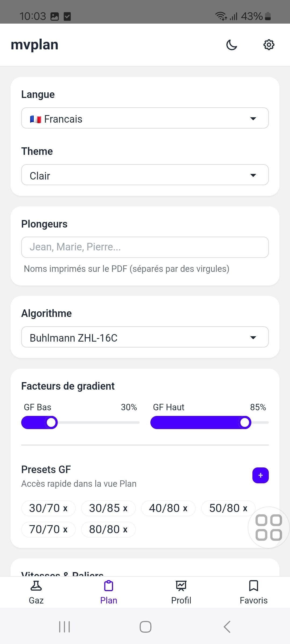Select the 30/85 preset chip

point(104,508)
